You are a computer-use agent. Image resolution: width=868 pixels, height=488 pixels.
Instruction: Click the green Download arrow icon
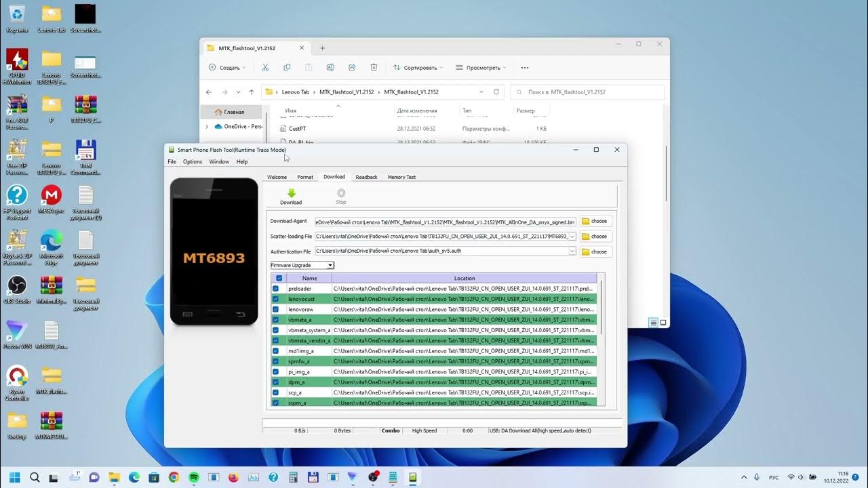(x=292, y=193)
